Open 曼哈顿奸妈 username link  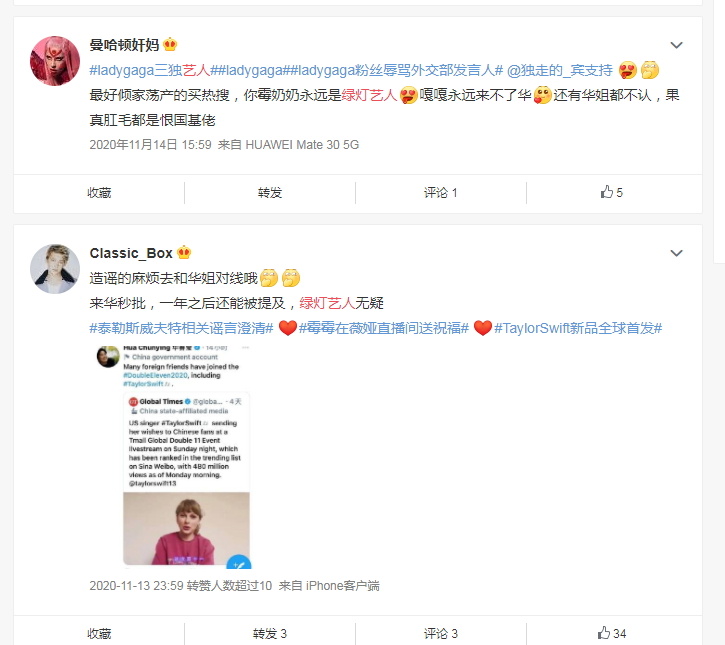tap(124, 44)
